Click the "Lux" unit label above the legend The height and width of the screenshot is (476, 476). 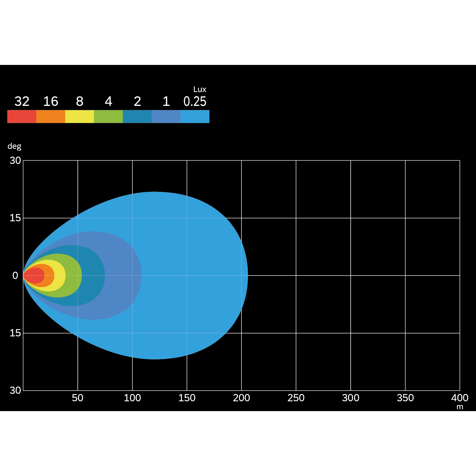200,89
